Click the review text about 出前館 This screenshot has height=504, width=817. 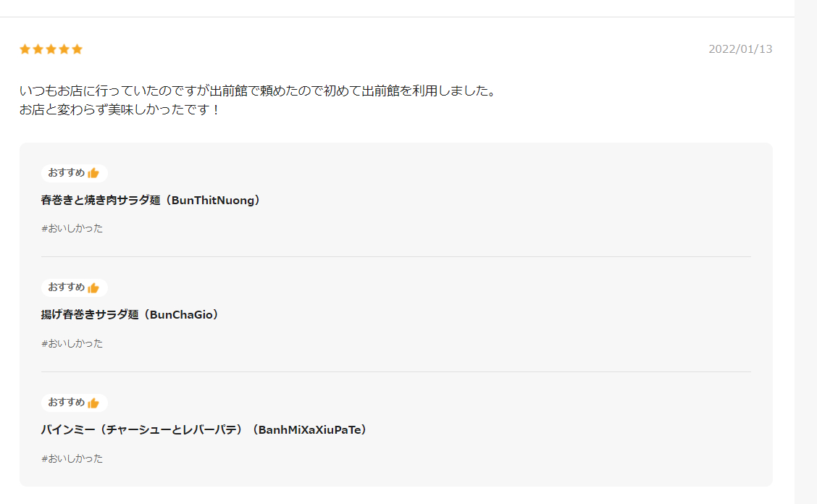point(258,100)
